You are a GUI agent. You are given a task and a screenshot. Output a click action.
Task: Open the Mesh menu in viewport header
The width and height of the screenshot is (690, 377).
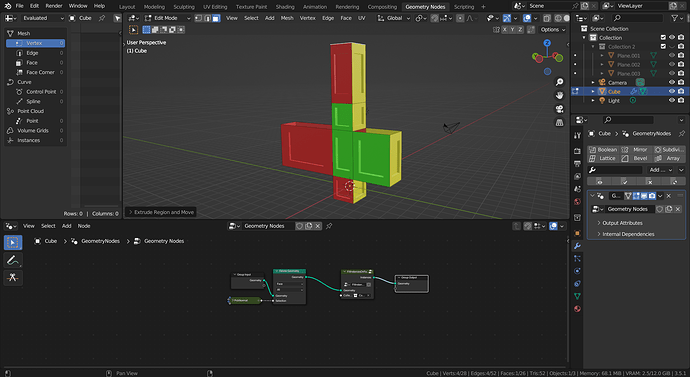pyautogui.click(x=287, y=18)
